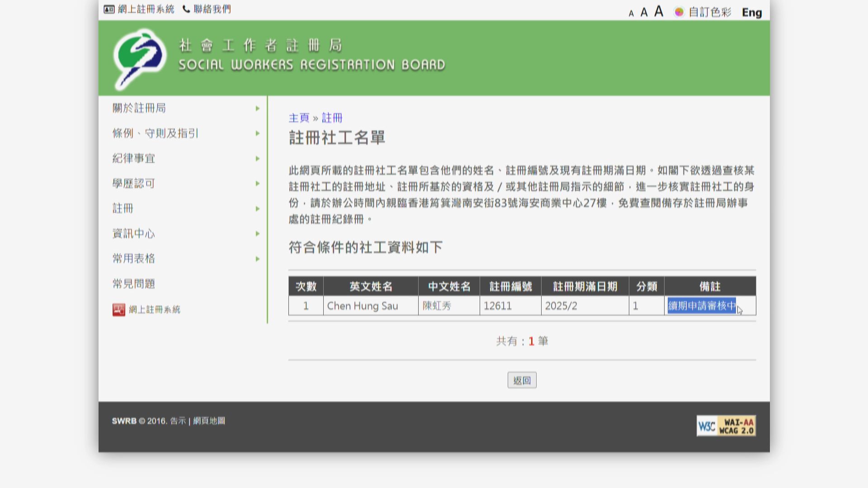The height and width of the screenshot is (488, 868).
Task: Open the 註冊 sidebar menu item
Action: (x=123, y=208)
